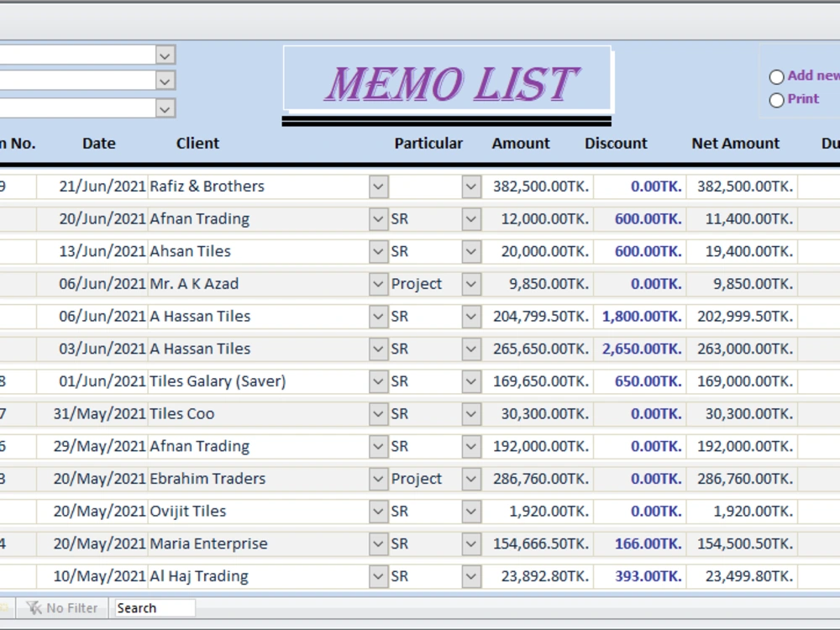
Task: Select client cell Rafiz & Brothers
Action: (258, 186)
